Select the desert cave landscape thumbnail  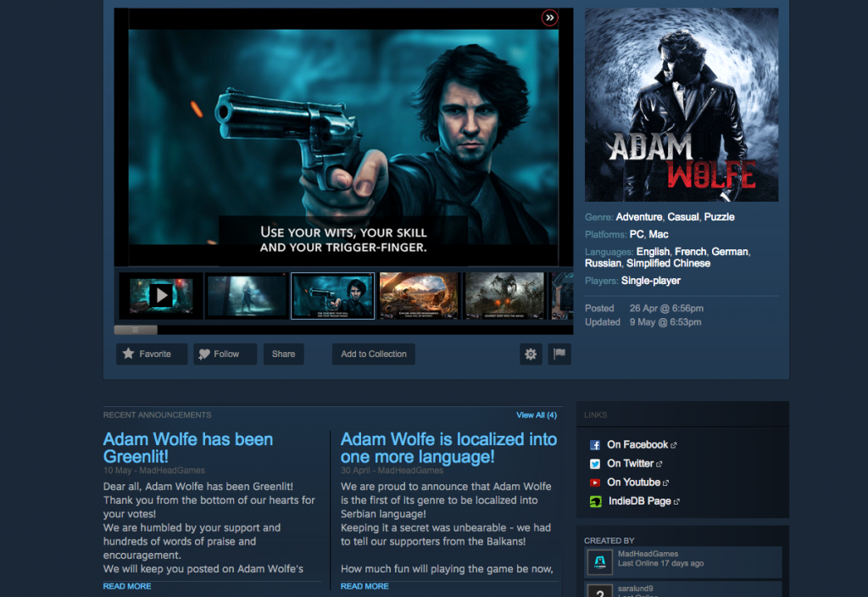tap(419, 296)
